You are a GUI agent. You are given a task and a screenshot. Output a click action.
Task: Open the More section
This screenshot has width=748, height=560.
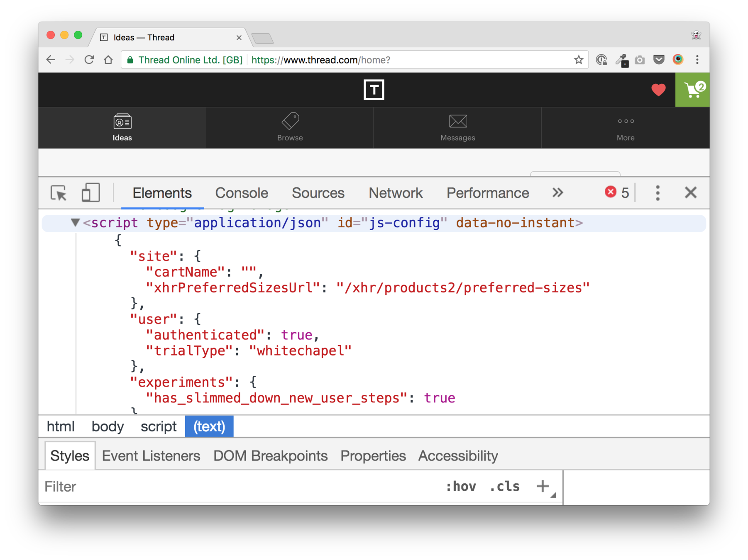(x=626, y=127)
